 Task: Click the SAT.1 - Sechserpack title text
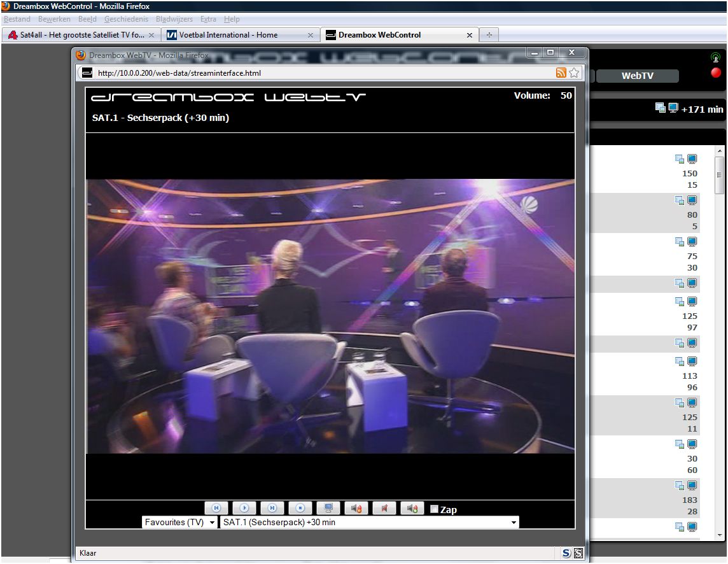160,118
